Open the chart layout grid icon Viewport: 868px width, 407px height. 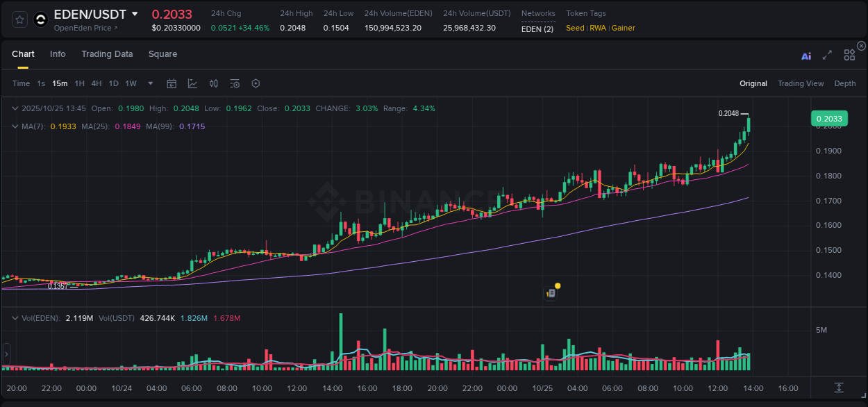[849, 56]
